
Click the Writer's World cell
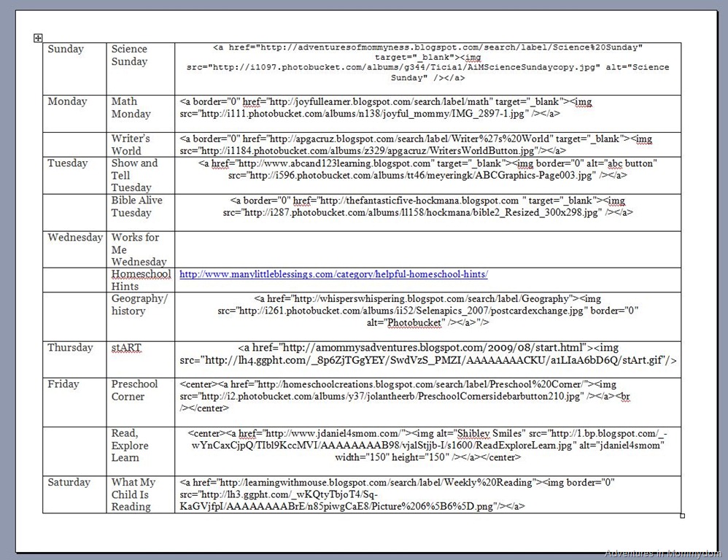tap(141, 144)
